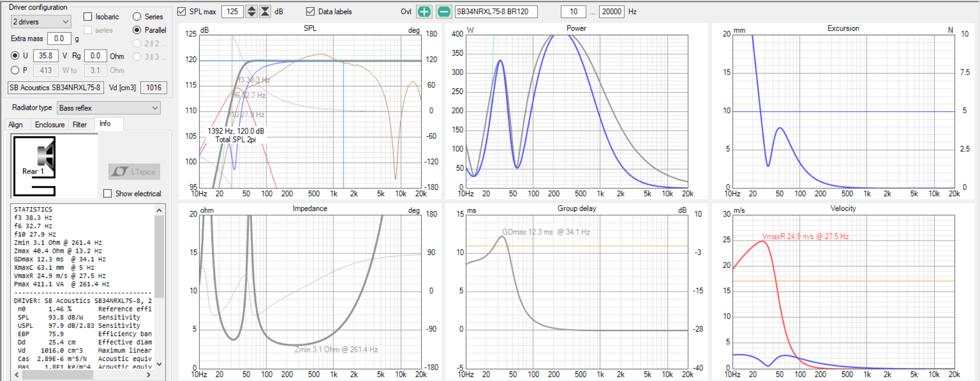Select the U voltage radio button

pos(15,56)
